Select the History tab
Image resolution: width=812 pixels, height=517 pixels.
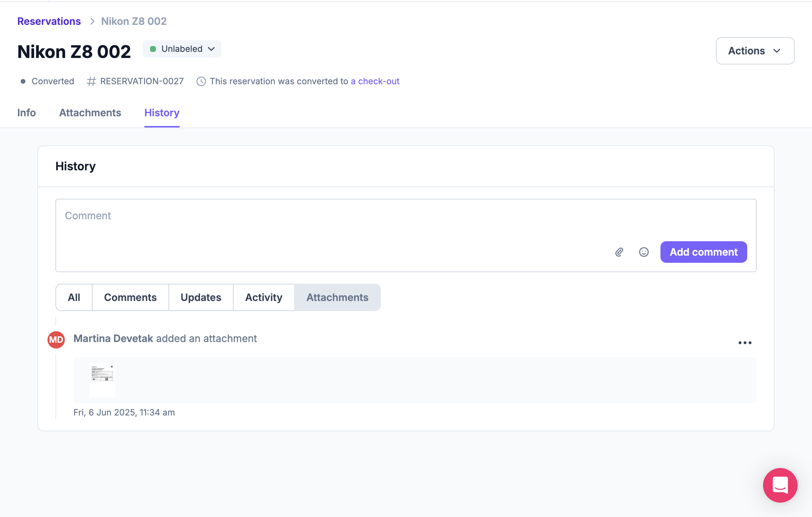pos(162,113)
